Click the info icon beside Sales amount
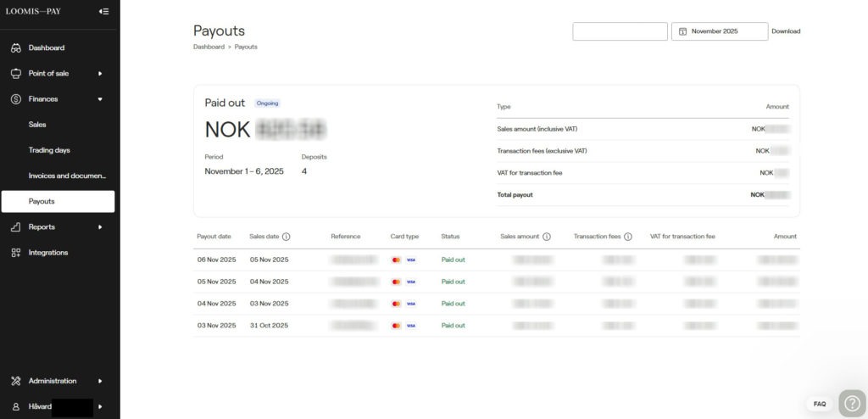The image size is (868, 419). click(547, 237)
